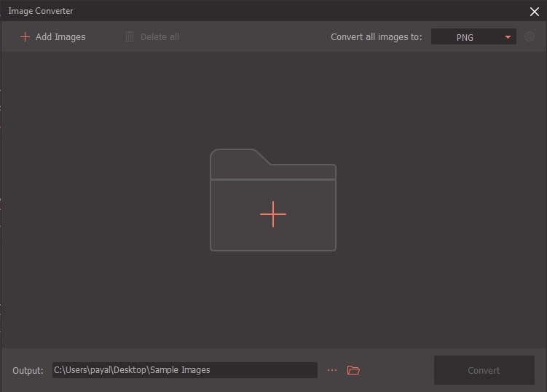Click the Output label beside path field

28,370
